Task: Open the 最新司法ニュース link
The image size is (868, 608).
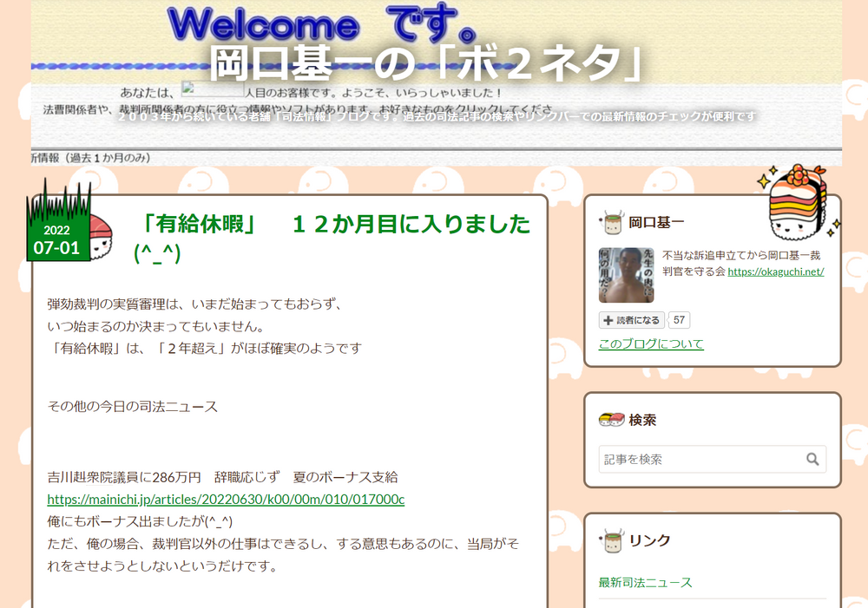Action: [x=646, y=582]
